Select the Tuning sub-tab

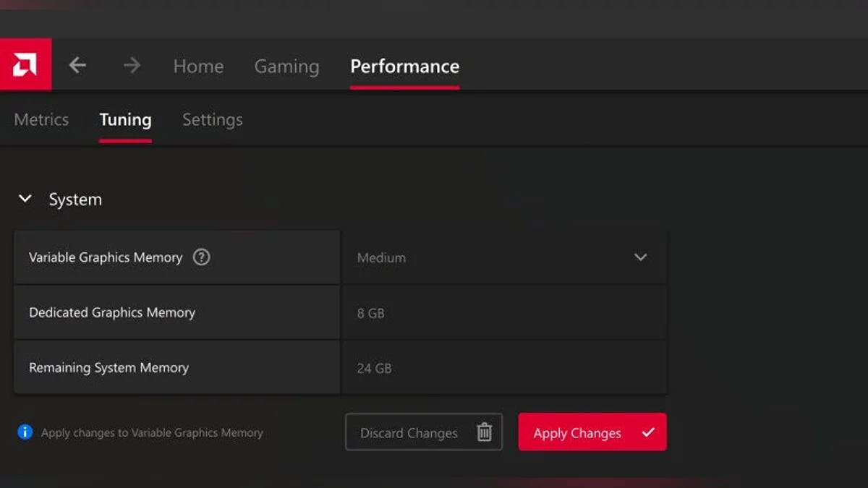click(125, 120)
